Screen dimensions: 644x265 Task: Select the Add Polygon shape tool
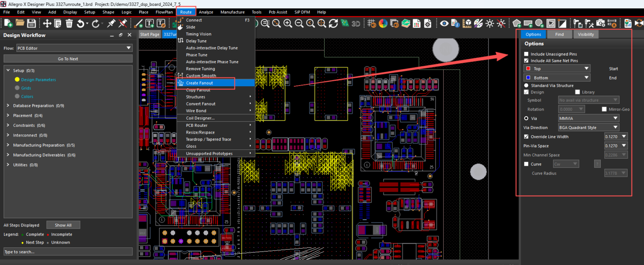517,24
